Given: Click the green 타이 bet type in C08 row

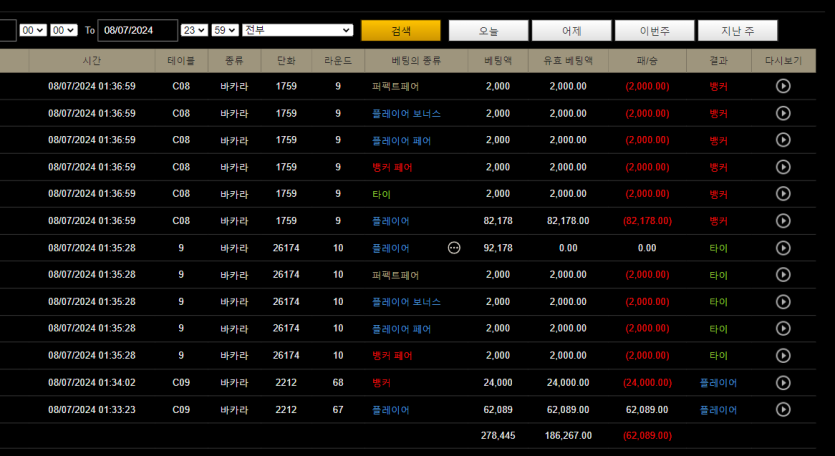Looking at the screenshot, I should click(x=381, y=194).
